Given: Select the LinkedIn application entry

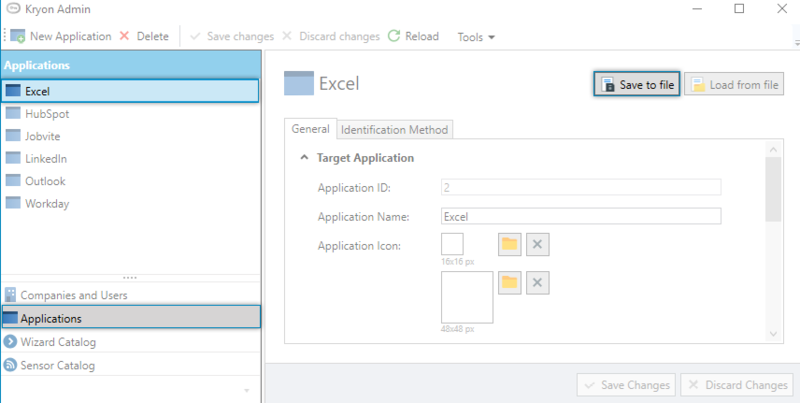Looking at the screenshot, I should [46, 158].
